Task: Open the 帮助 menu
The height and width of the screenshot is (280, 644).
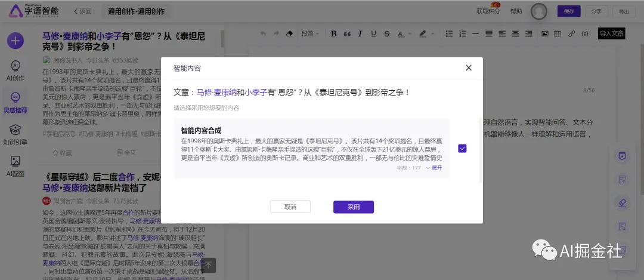Action: coord(516,11)
